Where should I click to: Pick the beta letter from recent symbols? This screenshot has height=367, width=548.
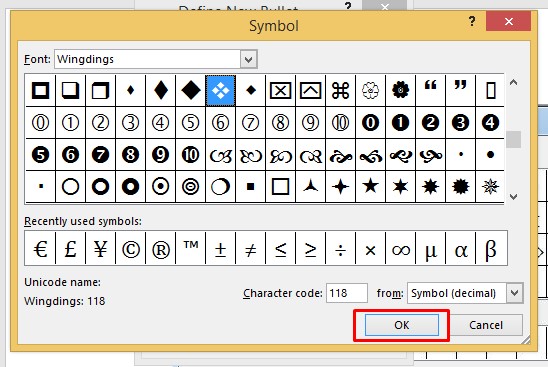(491, 249)
